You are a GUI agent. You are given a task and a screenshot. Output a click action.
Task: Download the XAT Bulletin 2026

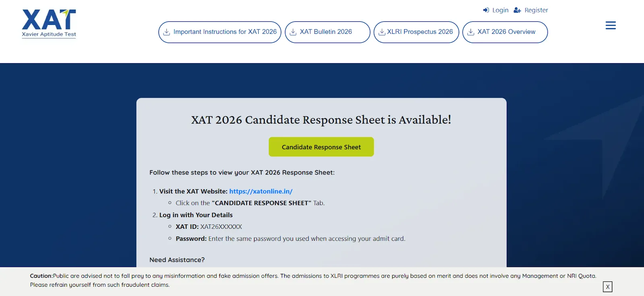tap(327, 32)
